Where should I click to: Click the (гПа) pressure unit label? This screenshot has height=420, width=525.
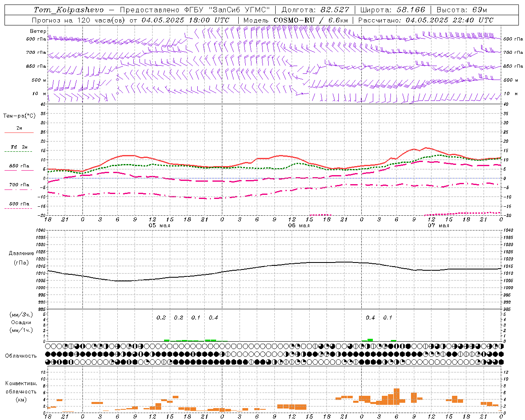pyautogui.click(x=21, y=263)
